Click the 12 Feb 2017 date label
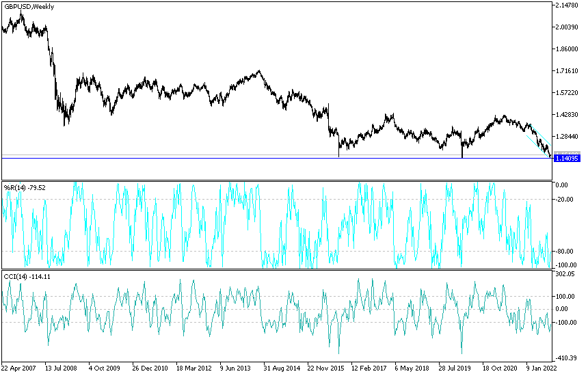This screenshot has height=376, width=588. tap(369, 368)
